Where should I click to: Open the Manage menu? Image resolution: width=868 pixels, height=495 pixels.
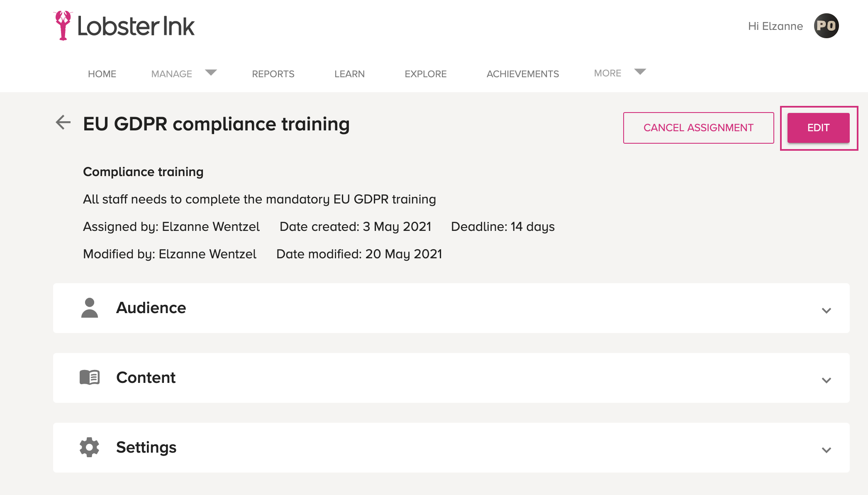click(171, 74)
